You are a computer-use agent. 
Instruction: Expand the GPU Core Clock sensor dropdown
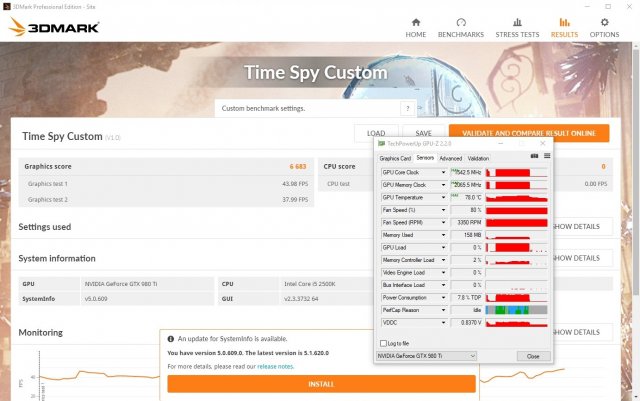(x=444, y=172)
